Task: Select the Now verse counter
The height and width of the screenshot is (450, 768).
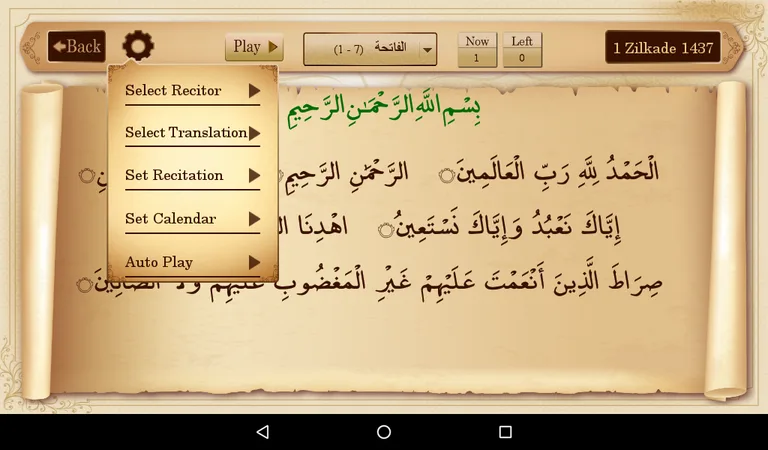Action: click(x=477, y=49)
